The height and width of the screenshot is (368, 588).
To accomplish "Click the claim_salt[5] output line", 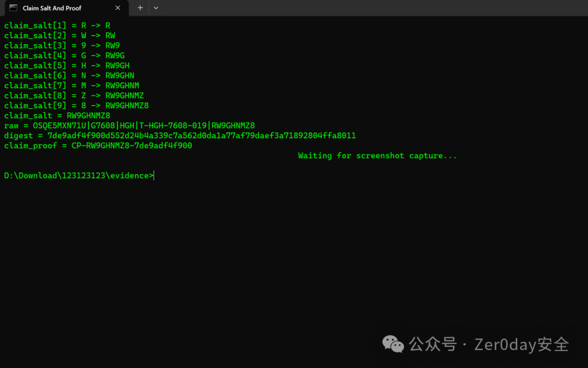I will pos(67,65).
